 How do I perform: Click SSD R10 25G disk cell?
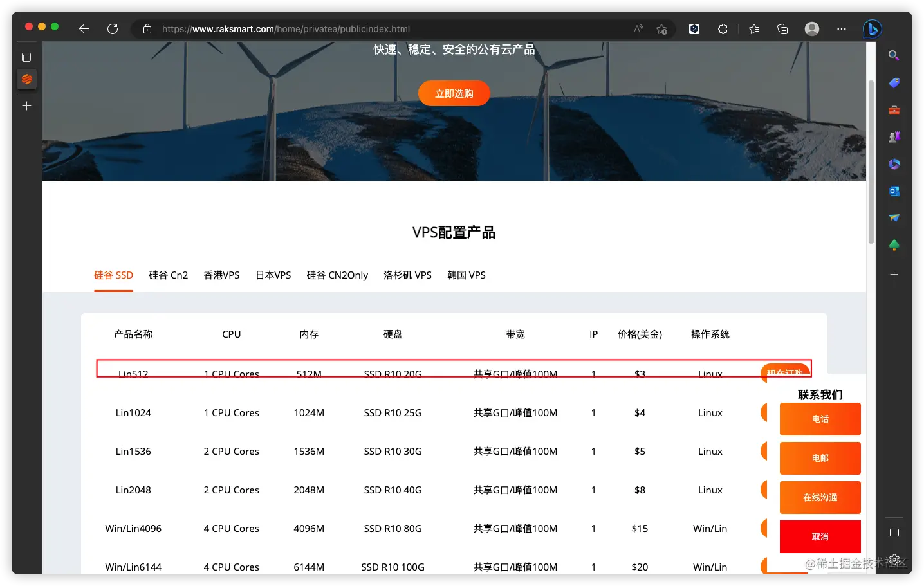(393, 413)
